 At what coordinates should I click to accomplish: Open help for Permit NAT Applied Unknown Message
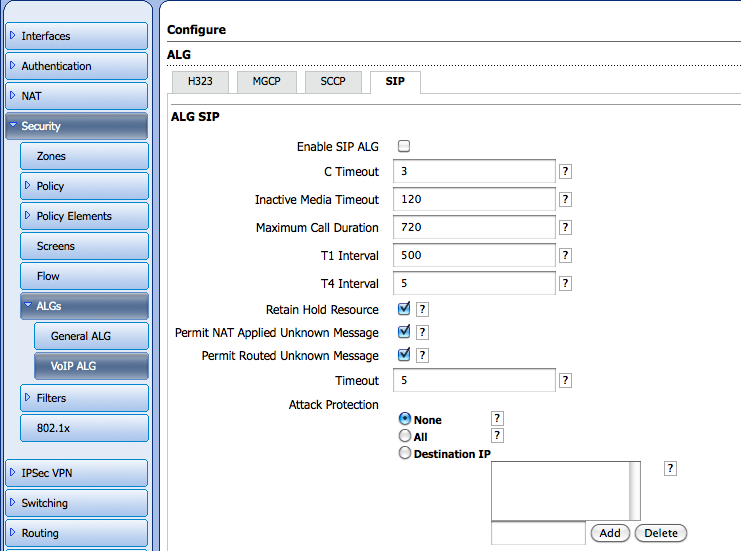click(422, 333)
